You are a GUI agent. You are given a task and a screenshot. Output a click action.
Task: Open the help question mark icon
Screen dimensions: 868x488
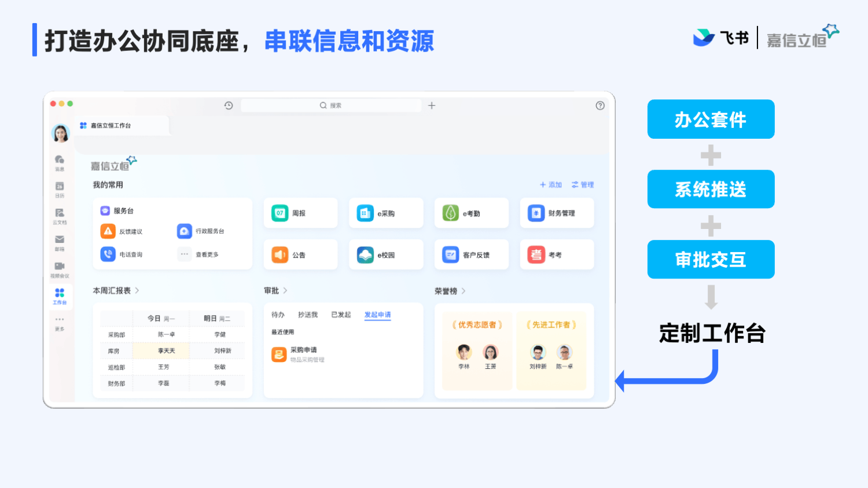600,105
